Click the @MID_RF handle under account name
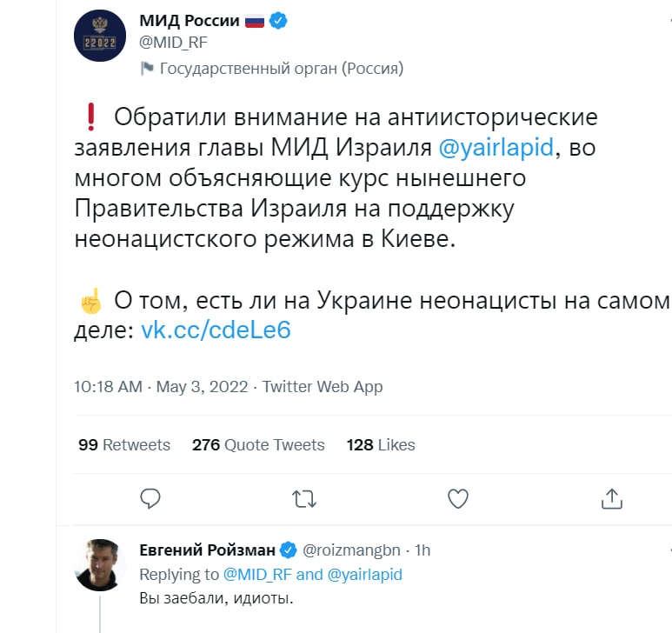672x633 pixels. [173, 43]
